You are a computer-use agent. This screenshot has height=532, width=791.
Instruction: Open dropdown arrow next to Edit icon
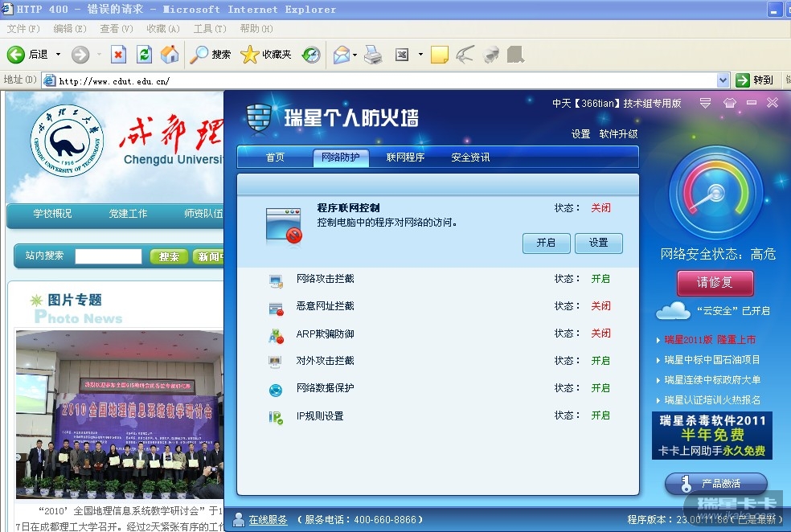(420, 55)
